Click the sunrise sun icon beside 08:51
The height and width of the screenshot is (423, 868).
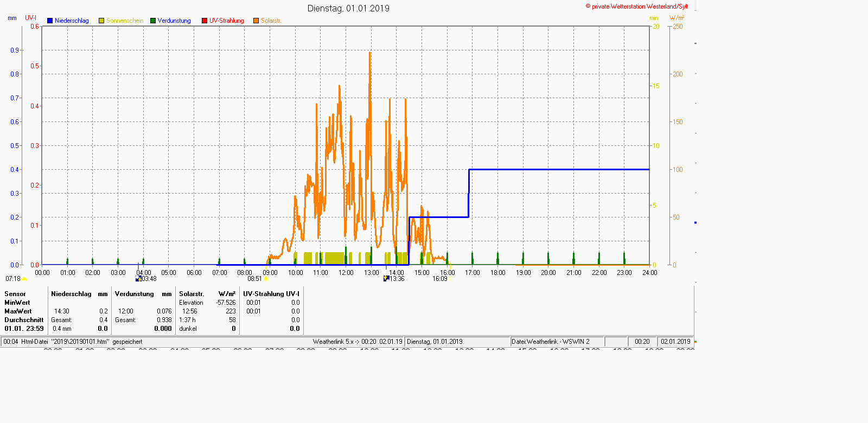(x=266, y=279)
